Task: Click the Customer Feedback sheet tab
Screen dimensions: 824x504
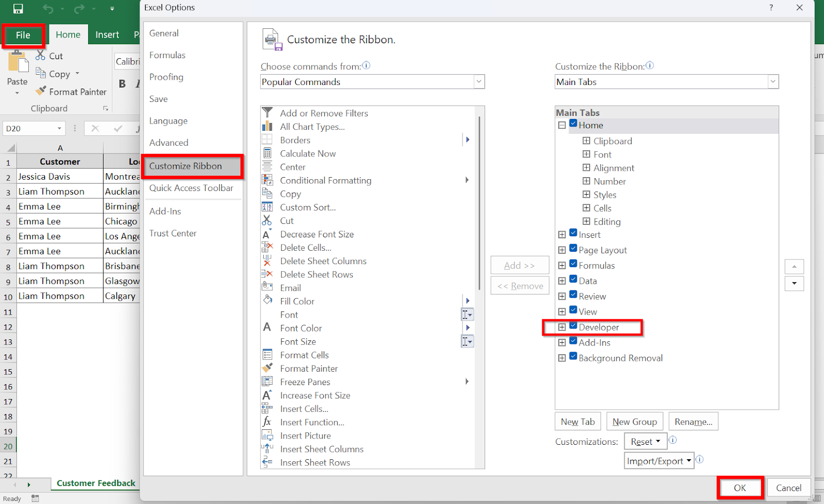Action: pyautogui.click(x=96, y=483)
